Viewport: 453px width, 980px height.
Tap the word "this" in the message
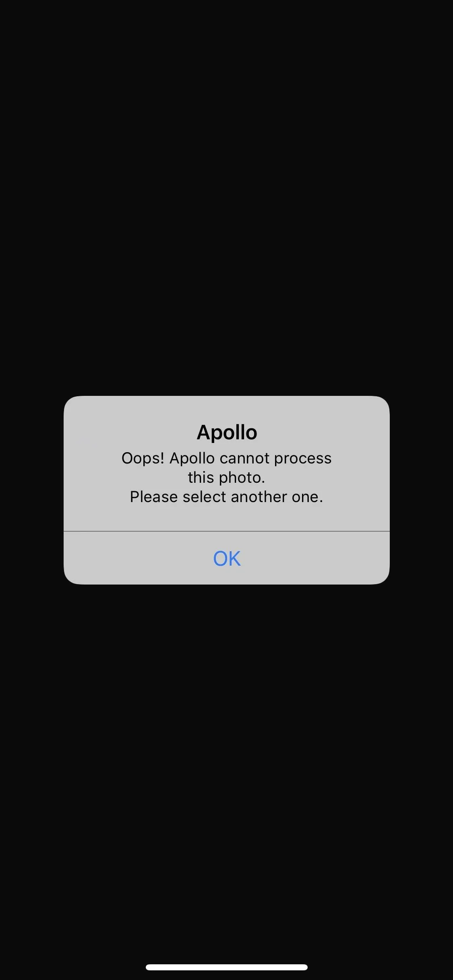click(201, 478)
